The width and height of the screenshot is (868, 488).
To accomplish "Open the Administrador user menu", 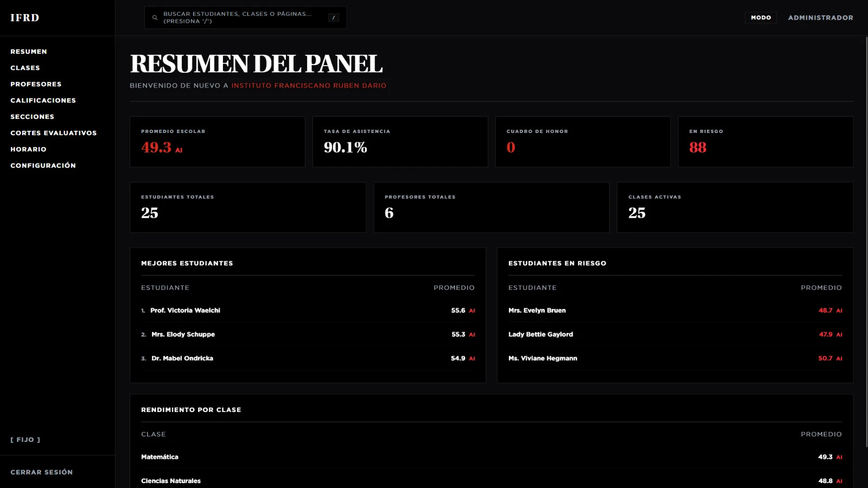I will point(820,18).
